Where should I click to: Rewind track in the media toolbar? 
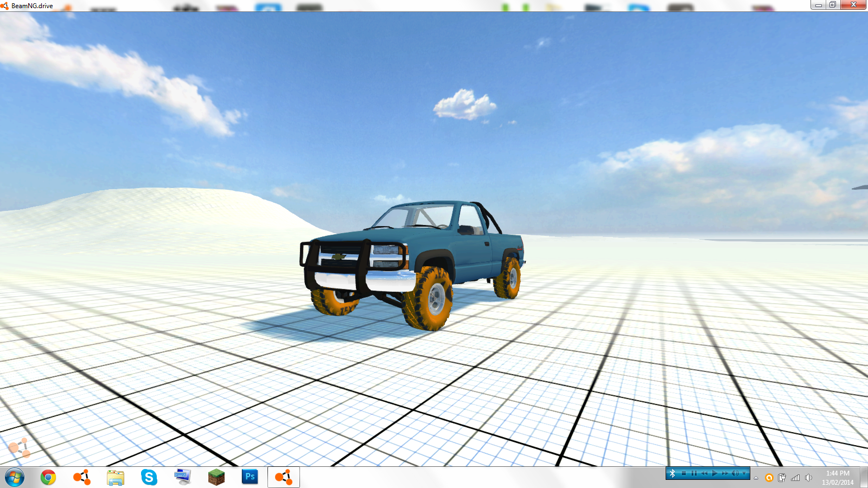click(x=704, y=473)
